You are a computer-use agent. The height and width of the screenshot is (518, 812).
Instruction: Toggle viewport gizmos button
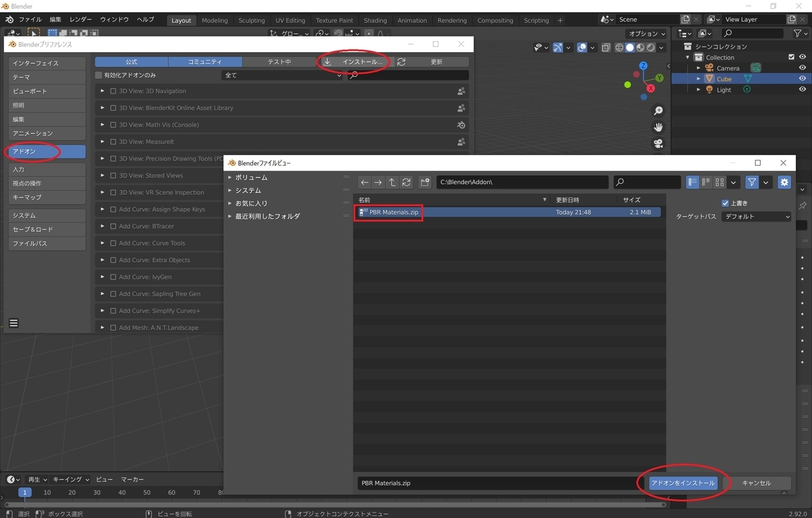[558, 47]
